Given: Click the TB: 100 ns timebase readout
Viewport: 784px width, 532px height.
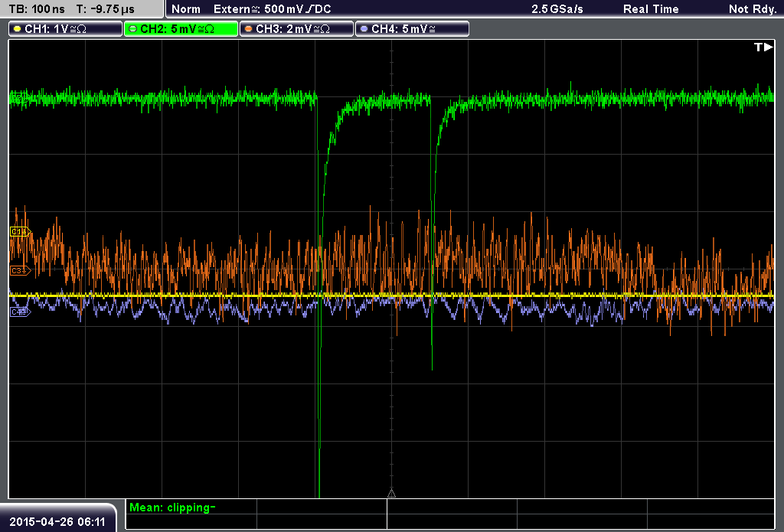Looking at the screenshot, I should pos(37,9).
